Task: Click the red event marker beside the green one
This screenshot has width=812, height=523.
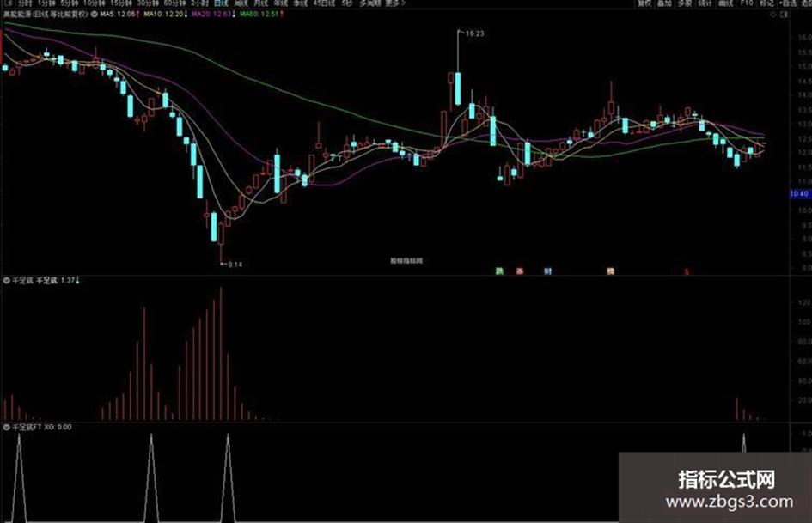Action: pyautogui.click(x=520, y=271)
